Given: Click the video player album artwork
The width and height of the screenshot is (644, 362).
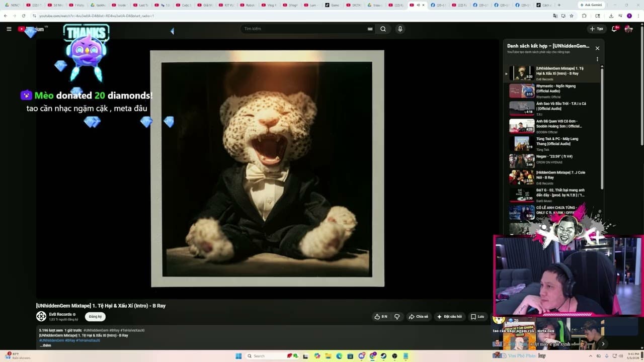Looking at the screenshot, I should pos(267,168).
